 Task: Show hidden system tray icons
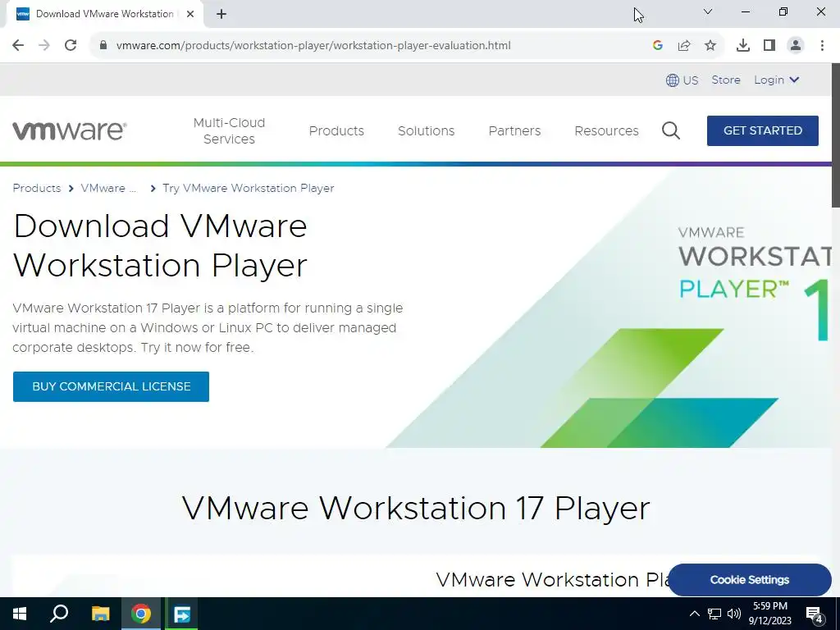pyautogui.click(x=694, y=614)
